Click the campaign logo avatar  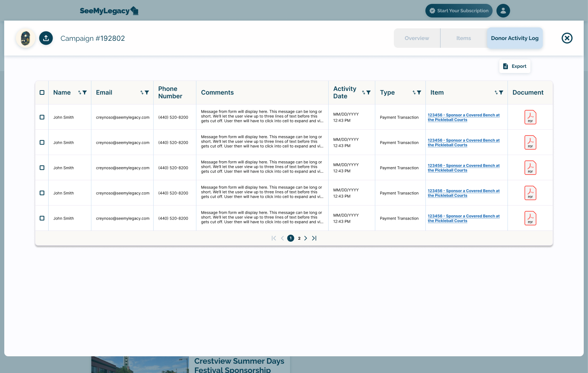(x=26, y=38)
